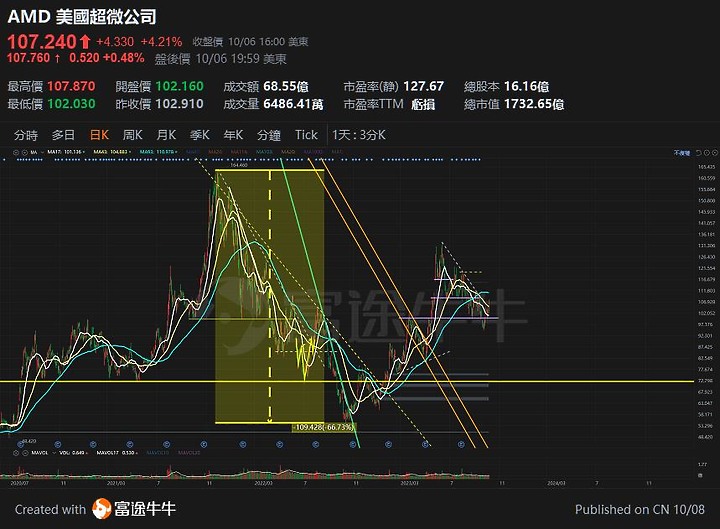Click the 2022/03 date label on time axis
This screenshot has height=529, width=720.
pos(263,483)
